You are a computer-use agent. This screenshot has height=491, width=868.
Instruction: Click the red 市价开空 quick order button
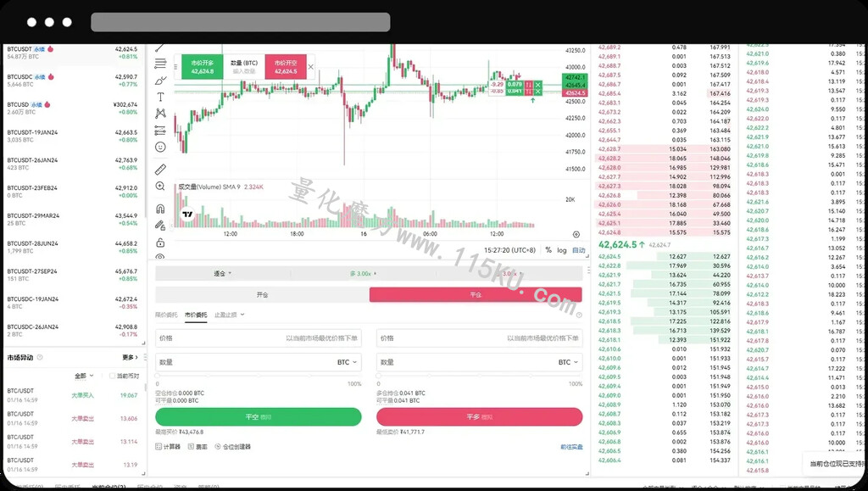[286, 67]
